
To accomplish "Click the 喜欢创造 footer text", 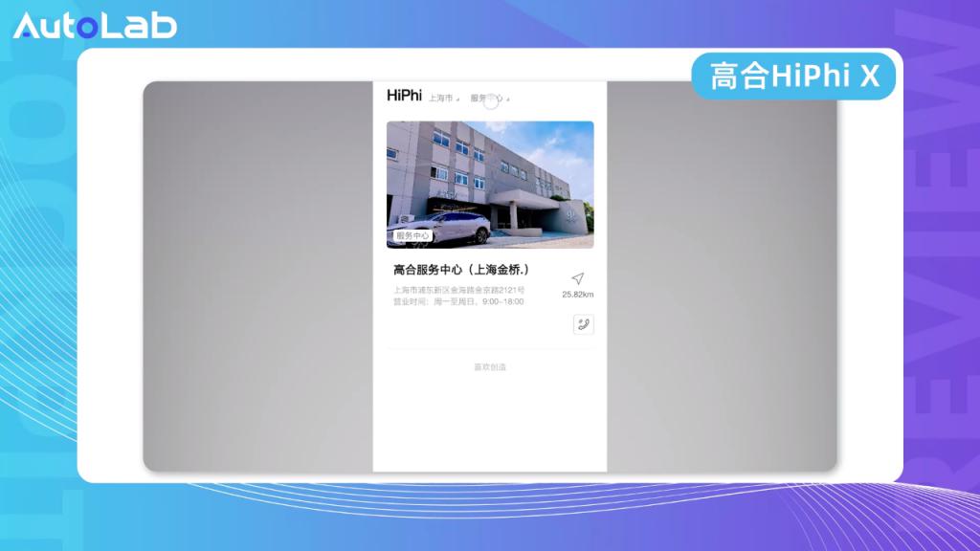I will coord(490,366).
